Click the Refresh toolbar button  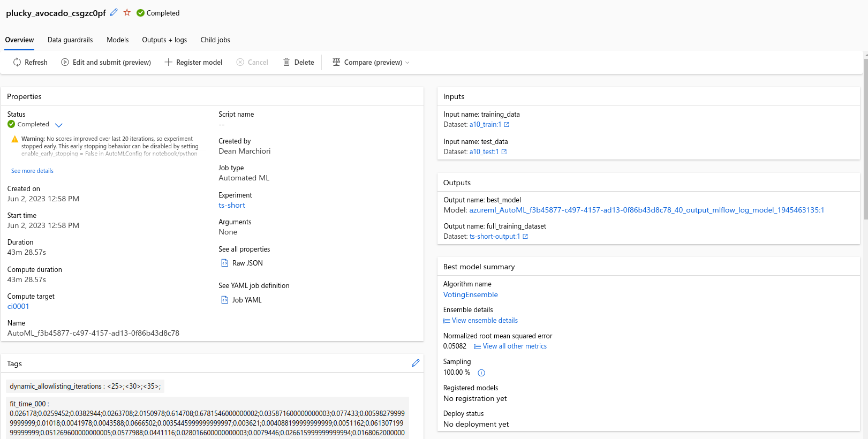point(31,62)
